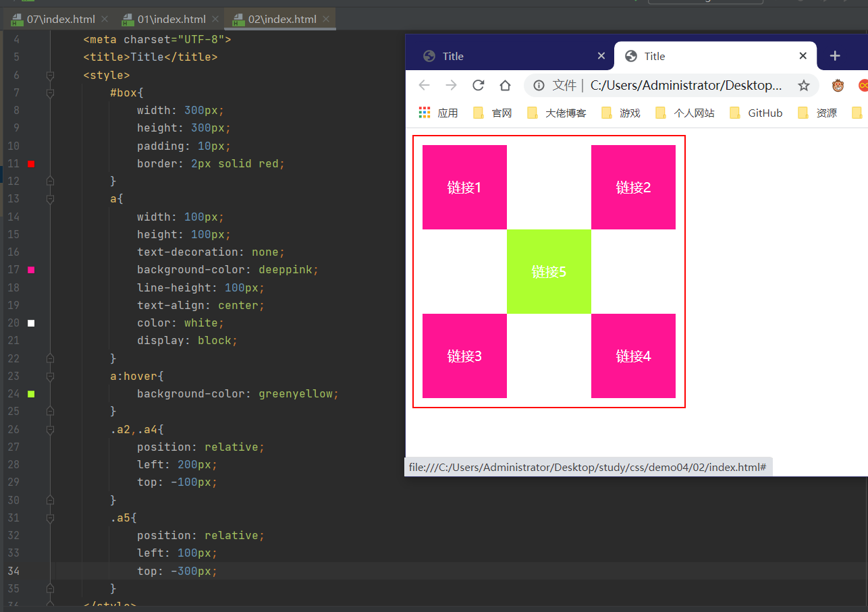Open a new Chrome tab

pos(835,56)
